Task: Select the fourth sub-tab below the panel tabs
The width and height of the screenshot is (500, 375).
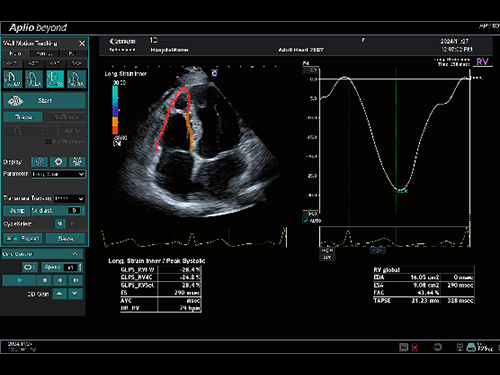Action: (x=77, y=63)
